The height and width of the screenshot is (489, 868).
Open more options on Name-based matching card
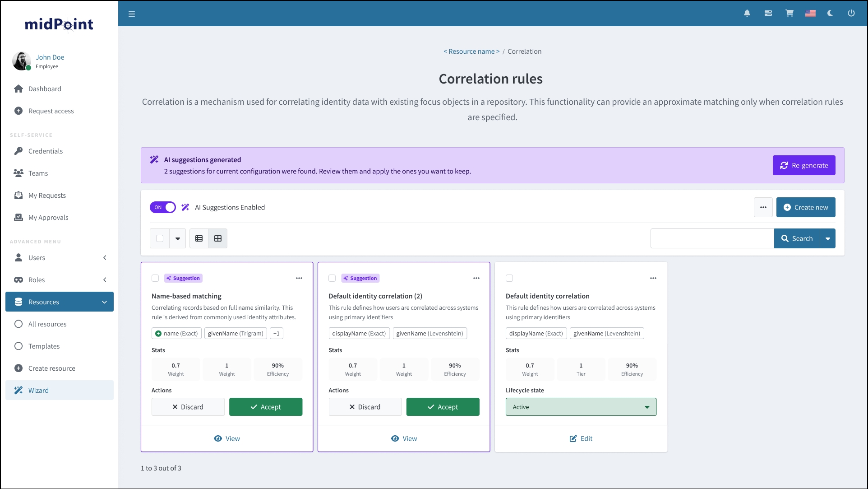tap(299, 278)
